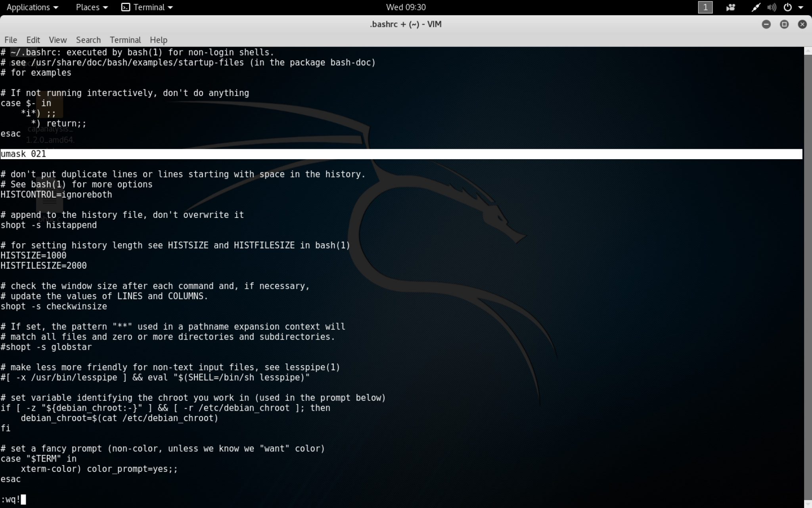Screen dimensions: 812x508
Task: Open the Places dropdown menu
Action: click(92, 7)
